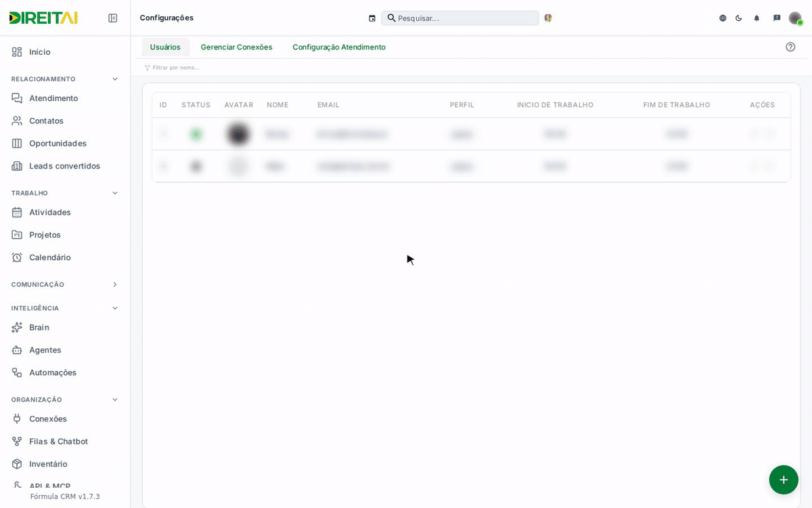Open user profile avatar menu
Viewport: 812px width, 508px height.
point(795,18)
